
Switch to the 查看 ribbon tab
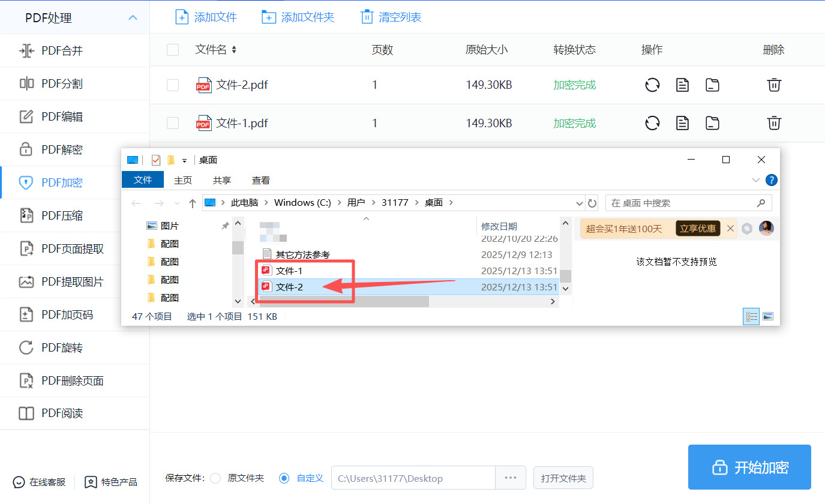[x=261, y=180]
